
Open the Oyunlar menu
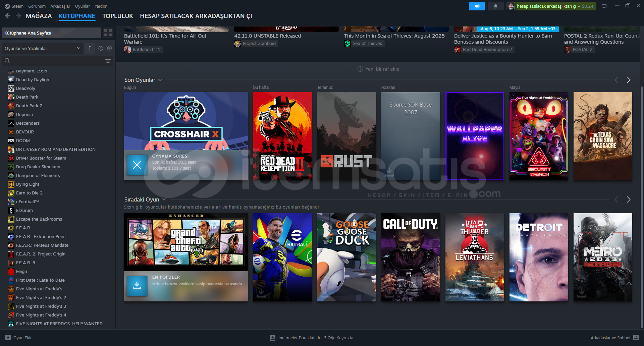pyautogui.click(x=82, y=6)
